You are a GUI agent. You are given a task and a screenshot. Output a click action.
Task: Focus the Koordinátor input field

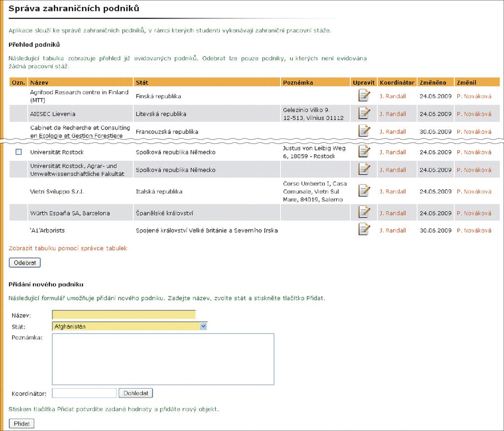coord(84,393)
